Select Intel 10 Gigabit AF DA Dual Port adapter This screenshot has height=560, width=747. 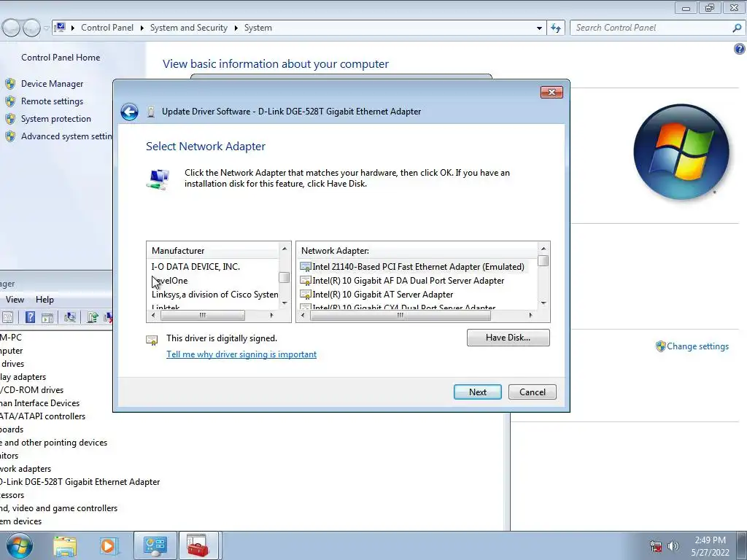point(403,281)
